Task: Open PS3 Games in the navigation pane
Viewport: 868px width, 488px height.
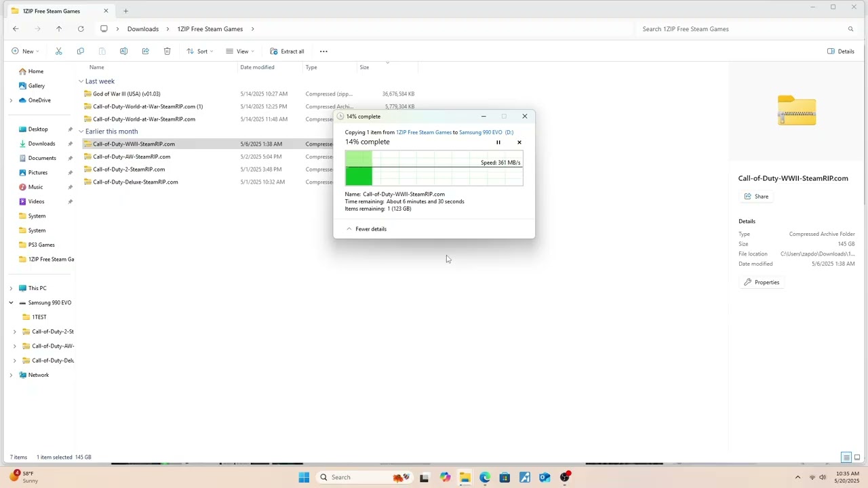Action: [41, 245]
